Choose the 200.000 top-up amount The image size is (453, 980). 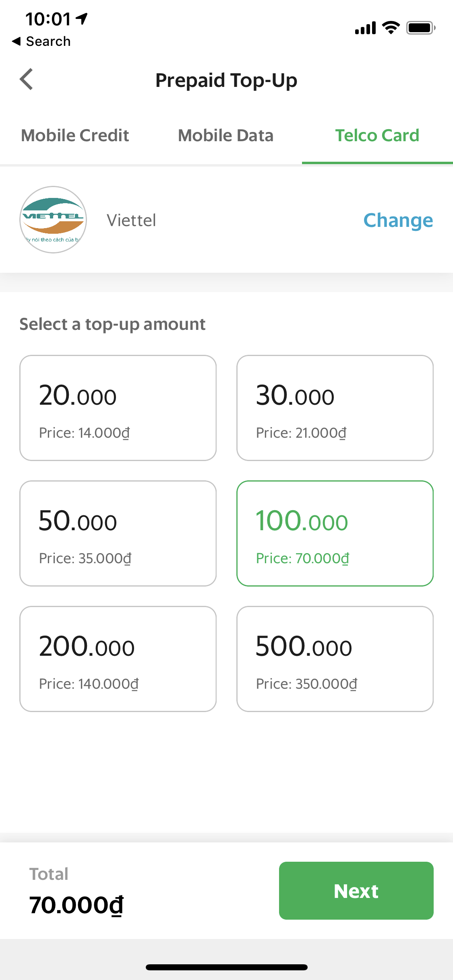(118, 659)
